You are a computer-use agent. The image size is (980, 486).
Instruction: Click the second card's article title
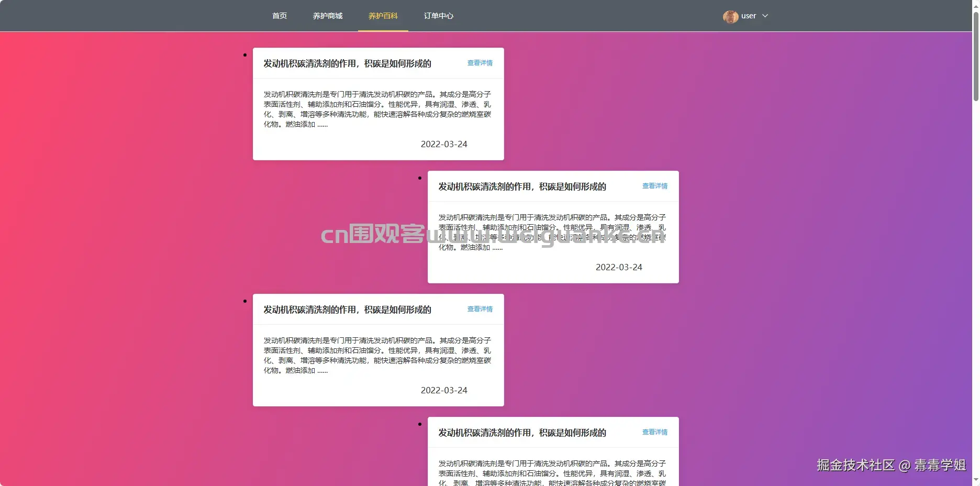[x=522, y=186]
